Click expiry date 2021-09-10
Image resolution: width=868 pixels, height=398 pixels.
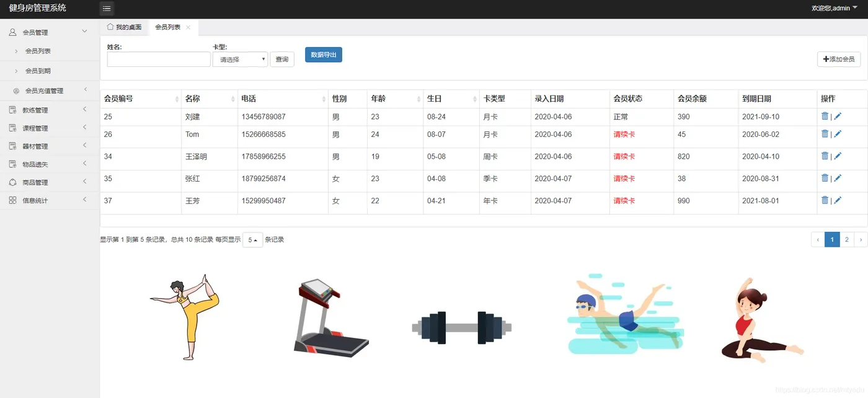[x=761, y=117]
